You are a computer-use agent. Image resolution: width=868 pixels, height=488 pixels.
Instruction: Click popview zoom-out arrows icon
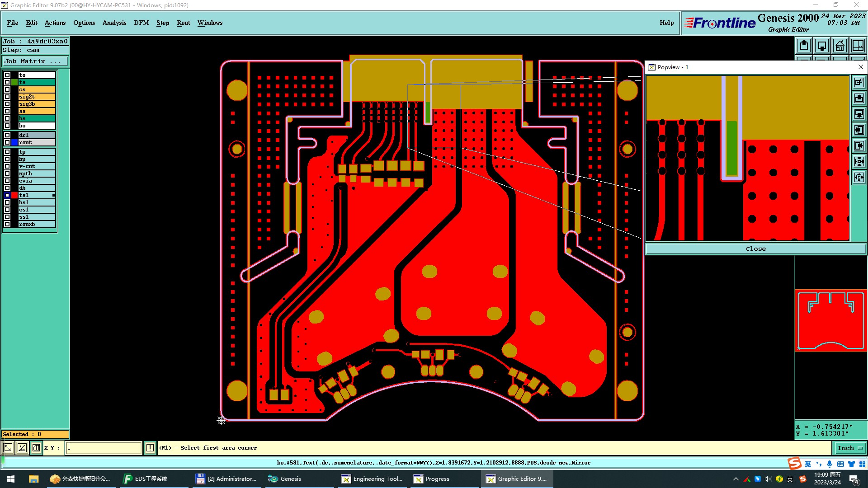[x=859, y=177]
